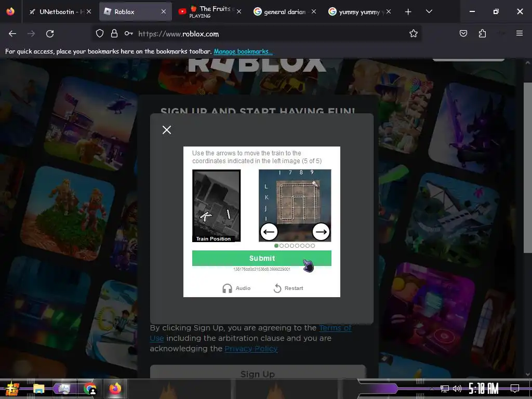Open the Manage bookmarks link
Viewport: 532px width, 399px height.
243,51
